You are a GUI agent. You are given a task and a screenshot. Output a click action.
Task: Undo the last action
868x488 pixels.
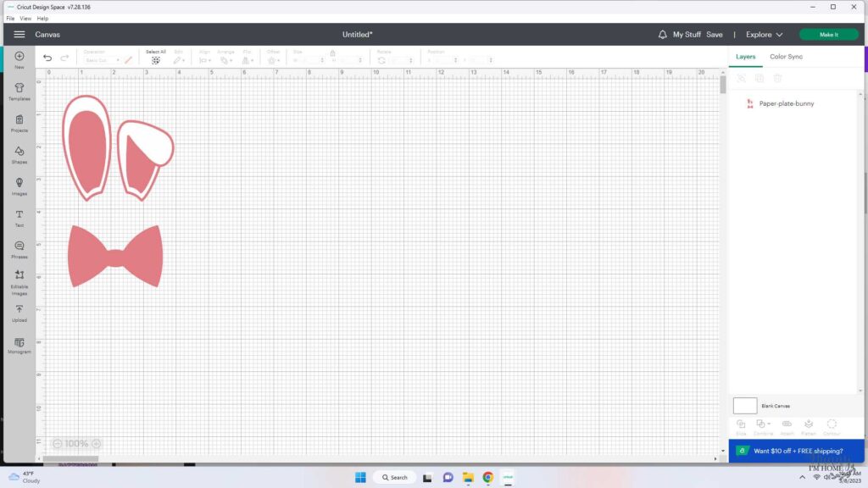[47, 58]
